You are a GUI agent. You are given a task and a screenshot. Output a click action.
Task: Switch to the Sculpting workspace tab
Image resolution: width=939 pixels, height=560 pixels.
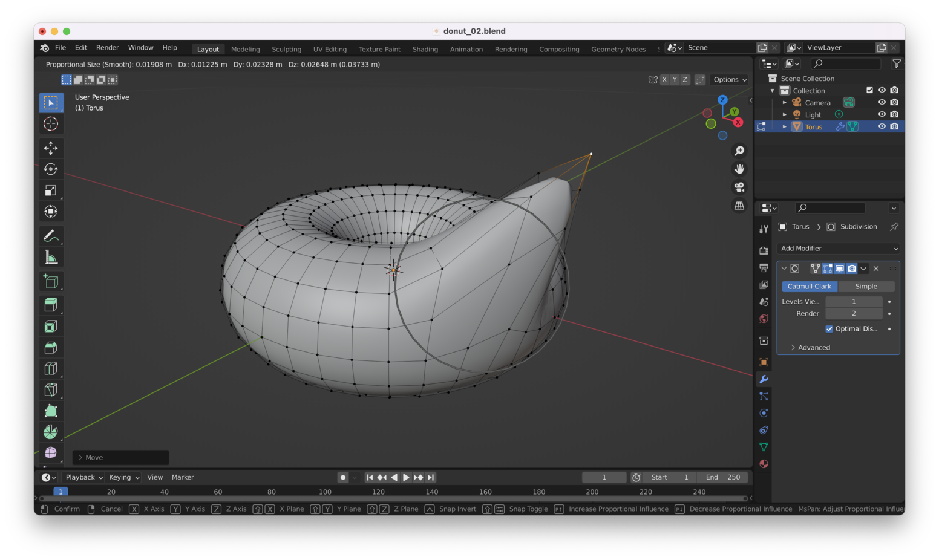click(x=286, y=49)
